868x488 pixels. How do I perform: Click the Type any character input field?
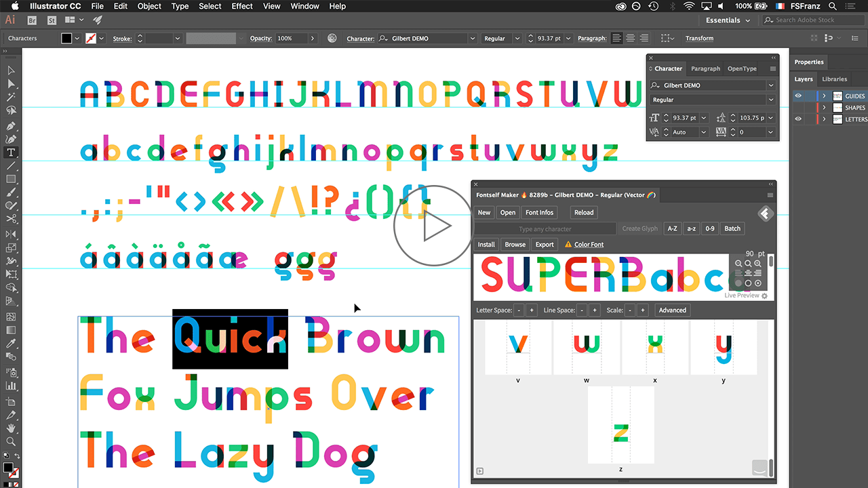tap(544, 228)
